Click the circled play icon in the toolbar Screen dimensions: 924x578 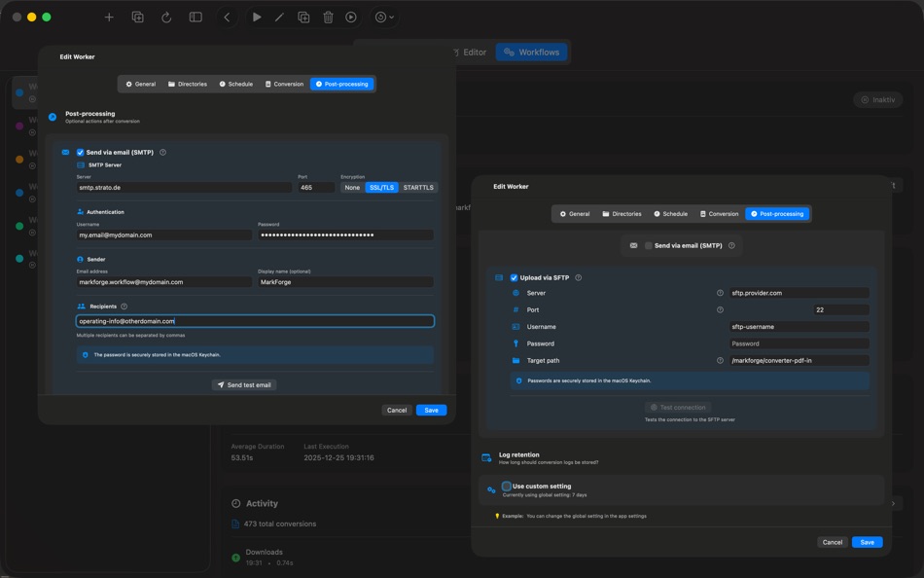[351, 18]
